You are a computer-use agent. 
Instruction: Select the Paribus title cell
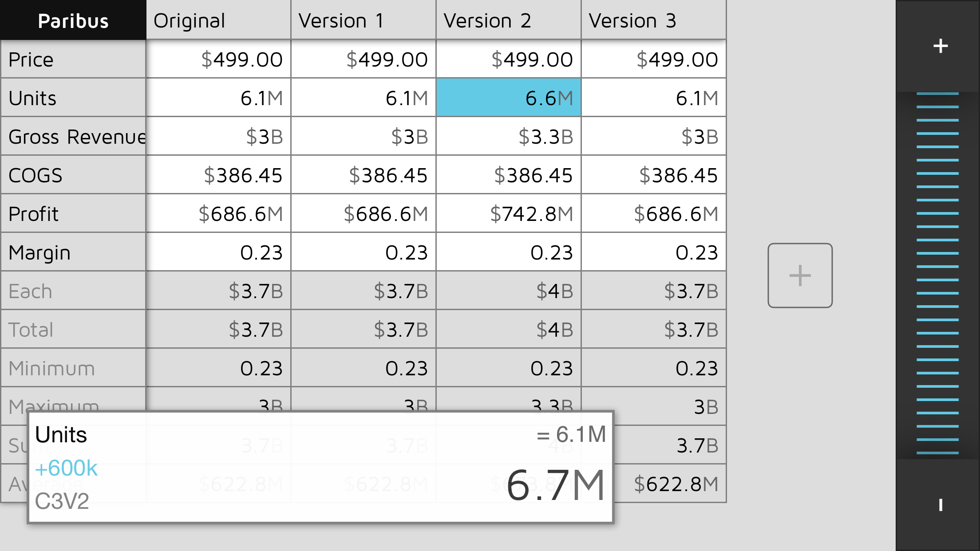(x=73, y=20)
